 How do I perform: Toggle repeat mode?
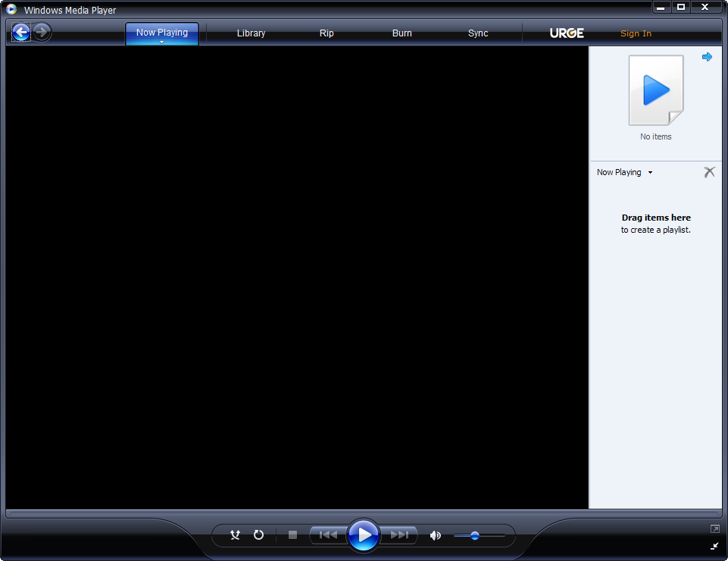click(258, 535)
